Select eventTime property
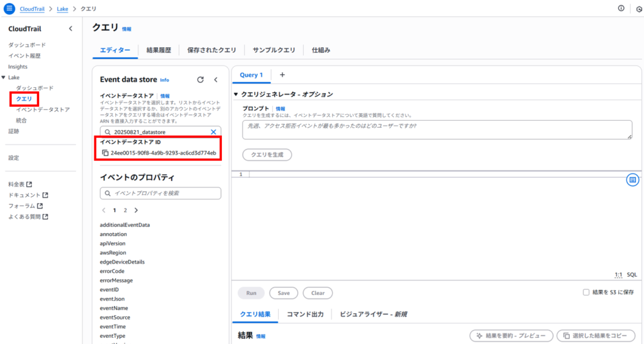Viewport: 644px width, 344px height. tap(113, 327)
